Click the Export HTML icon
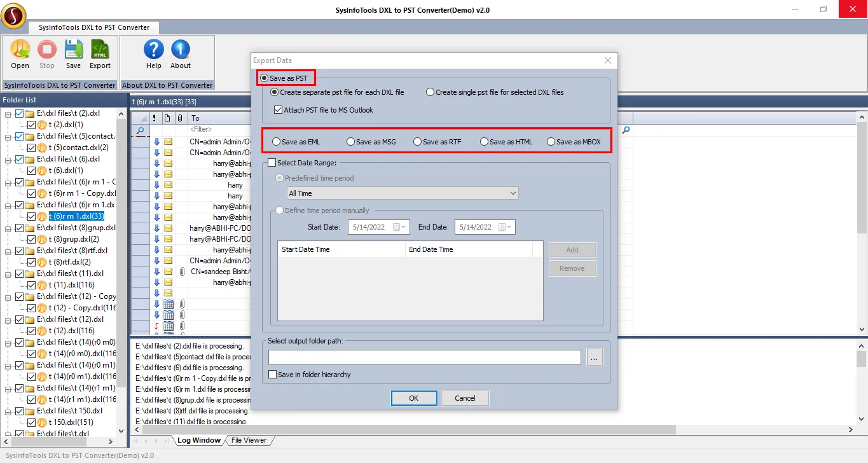868x463 pixels. [100, 50]
